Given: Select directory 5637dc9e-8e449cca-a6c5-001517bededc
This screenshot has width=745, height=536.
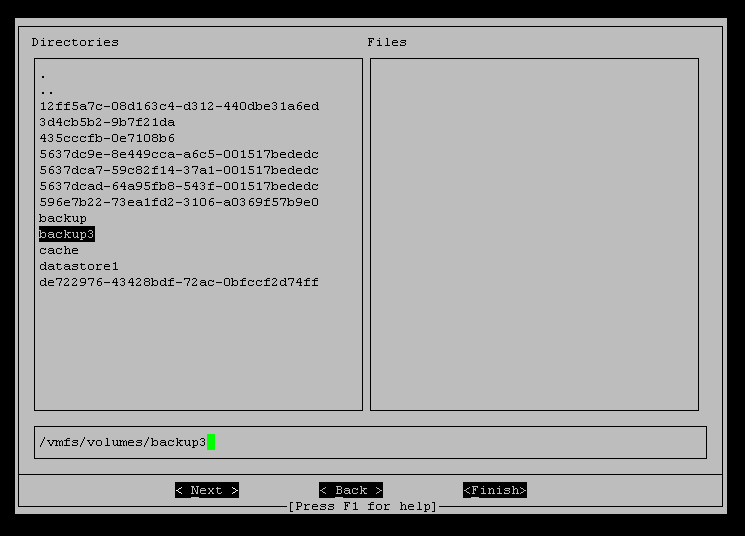Looking at the screenshot, I should pyautogui.click(x=179, y=154).
